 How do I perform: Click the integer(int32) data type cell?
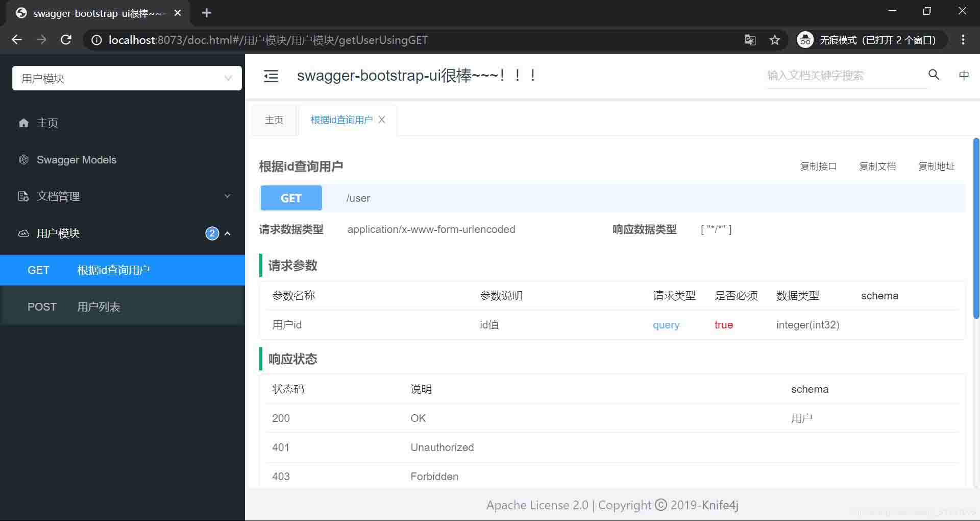808,325
